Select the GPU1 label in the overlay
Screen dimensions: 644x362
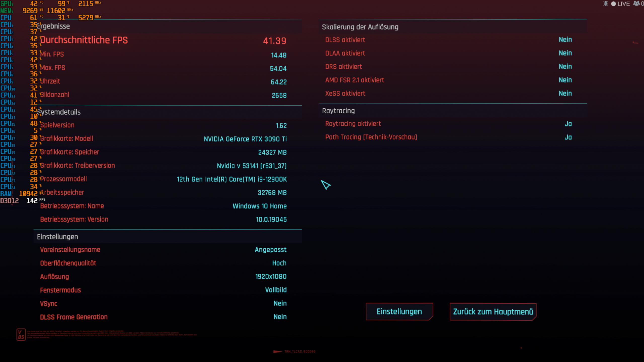[x=6, y=4]
